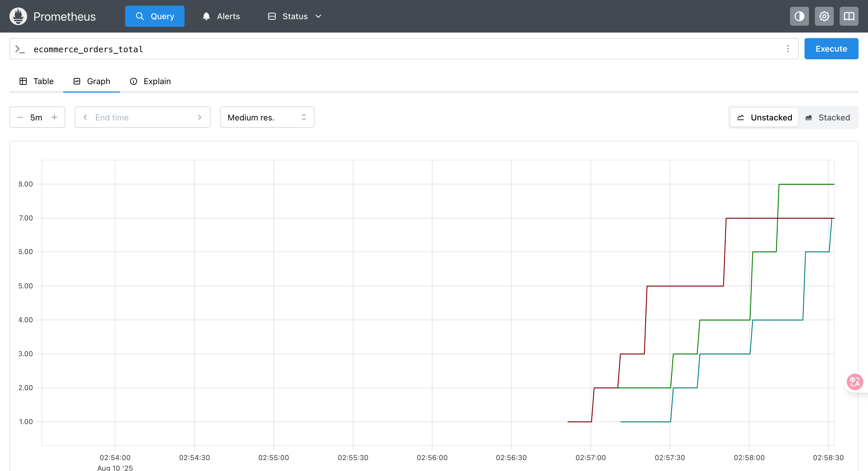Click the three-dot query options menu

788,49
